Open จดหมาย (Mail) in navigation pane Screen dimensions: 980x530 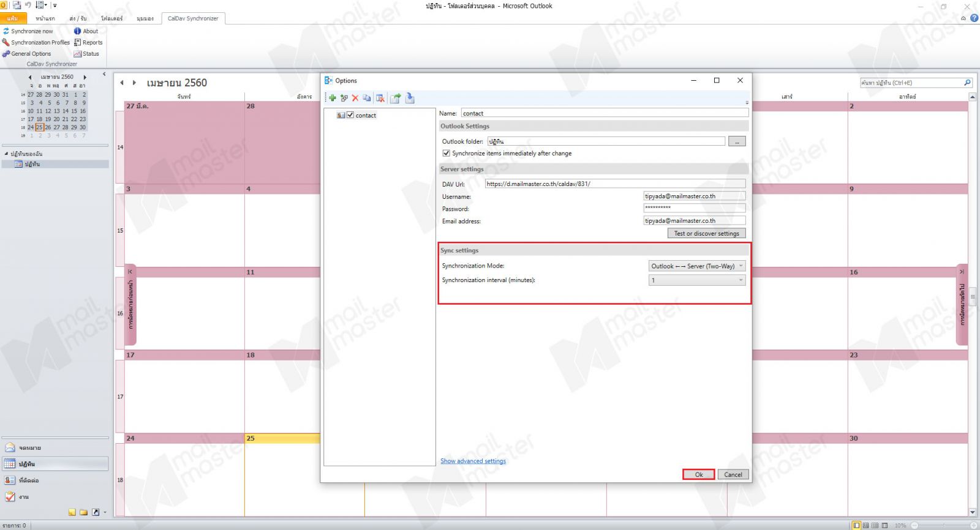pos(55,447)
